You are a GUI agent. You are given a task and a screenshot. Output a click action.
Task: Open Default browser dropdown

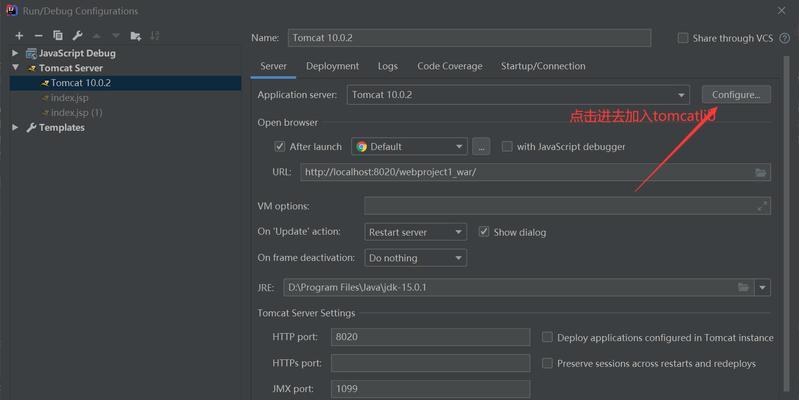click(409, 147)
